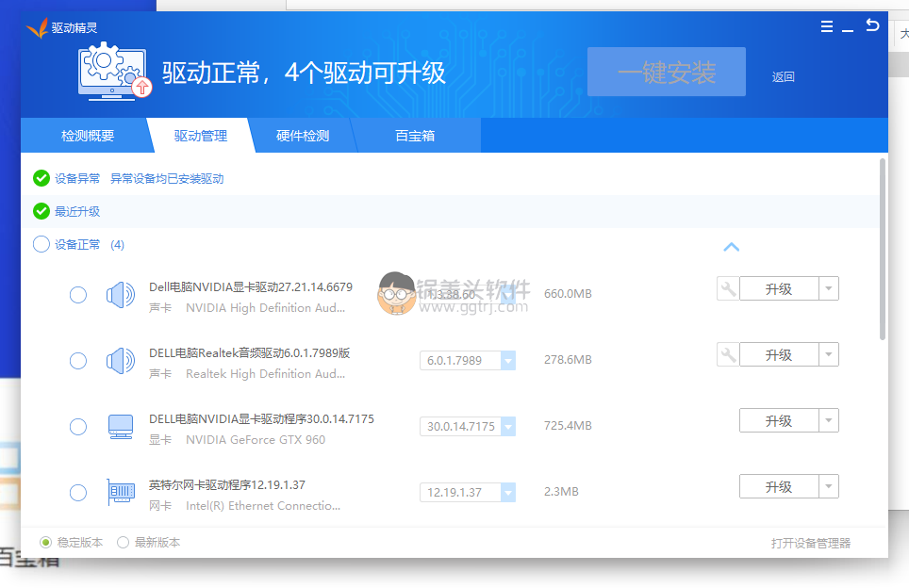
Task: Click the 驱动精灵 logo icon
Action: point(37,28)
